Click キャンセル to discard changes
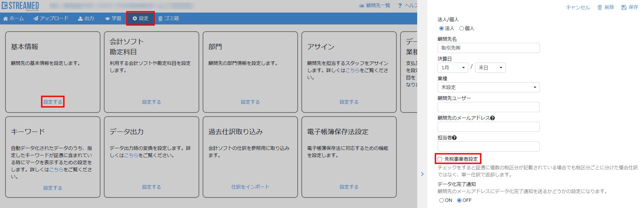Viewport: 644px width, 208px height. click(578, 7)
